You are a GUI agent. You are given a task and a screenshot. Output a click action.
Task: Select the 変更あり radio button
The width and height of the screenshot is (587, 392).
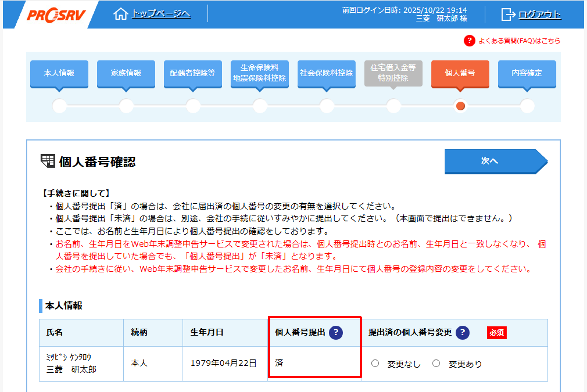[x=436, y=363]
